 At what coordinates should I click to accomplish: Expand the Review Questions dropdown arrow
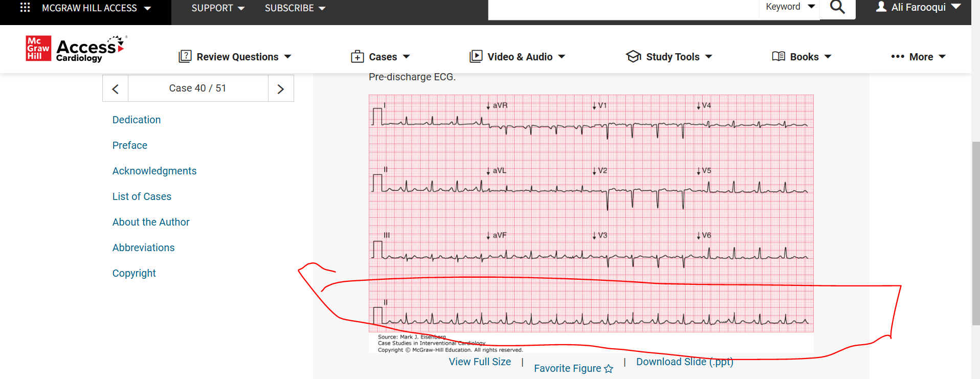(x=287, y=57)
